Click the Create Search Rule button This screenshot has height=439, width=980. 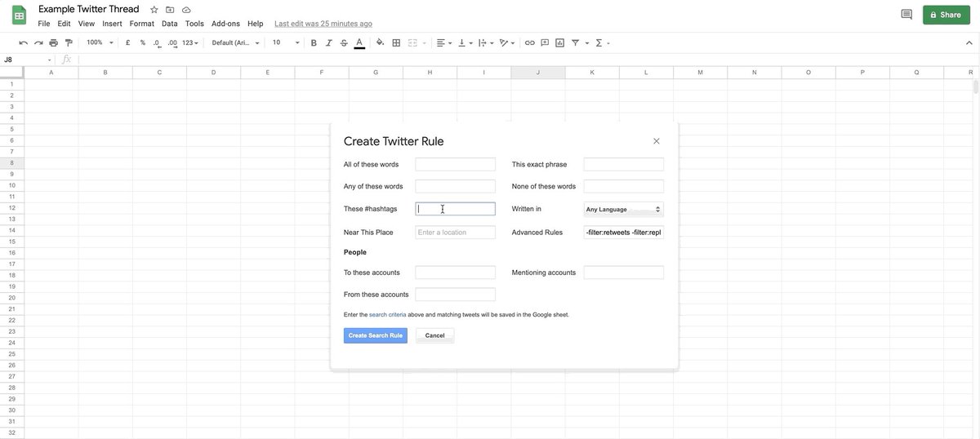tap(376, 335)
